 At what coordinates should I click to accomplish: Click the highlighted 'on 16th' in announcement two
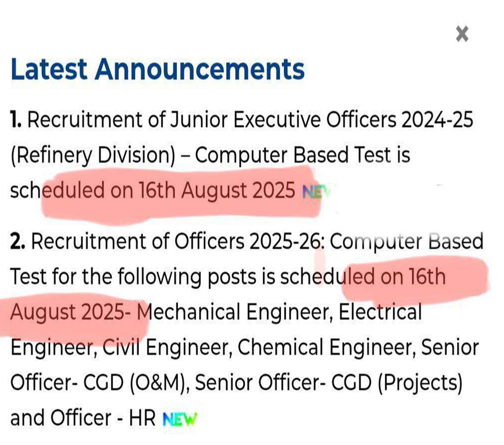point(413,277)
